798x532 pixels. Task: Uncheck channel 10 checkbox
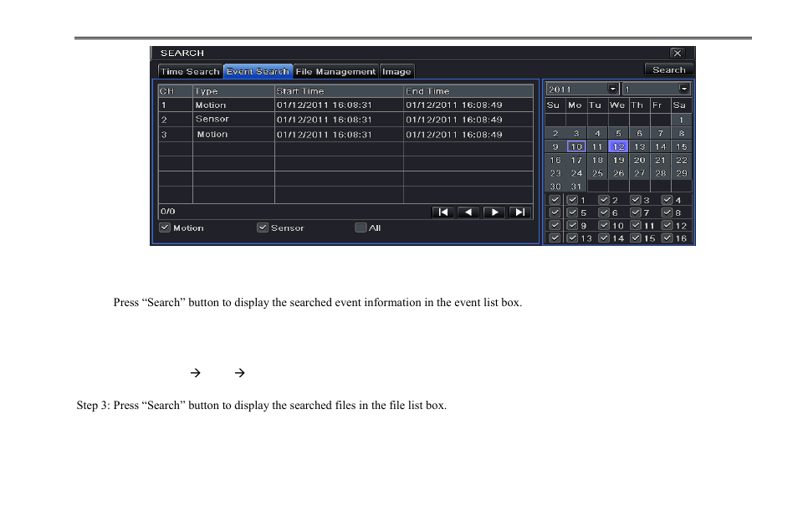coord(604,225)
